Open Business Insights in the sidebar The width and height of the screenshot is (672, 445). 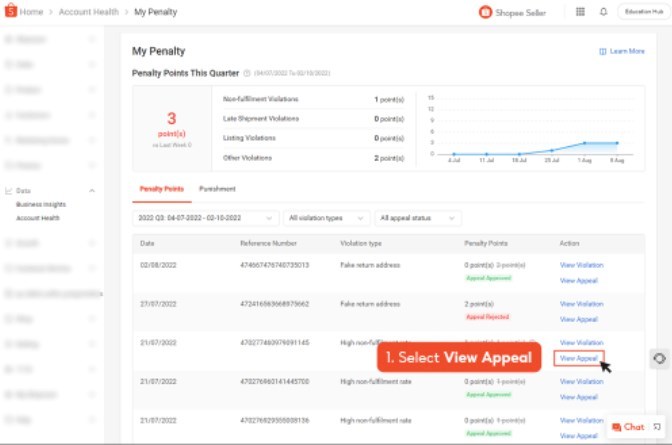coord(42,203)
